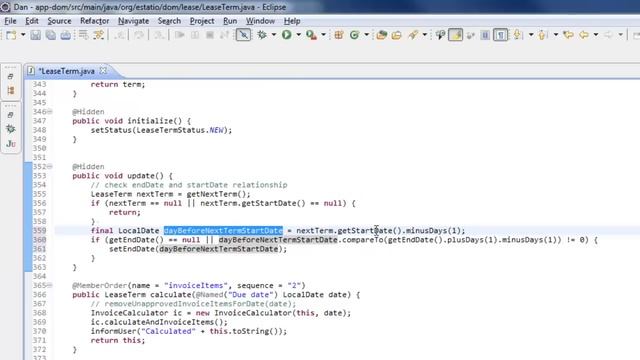The width and height of the screenshot is (640, 360).
Task: Open the Window menu
Action: (x=260, y=21)
